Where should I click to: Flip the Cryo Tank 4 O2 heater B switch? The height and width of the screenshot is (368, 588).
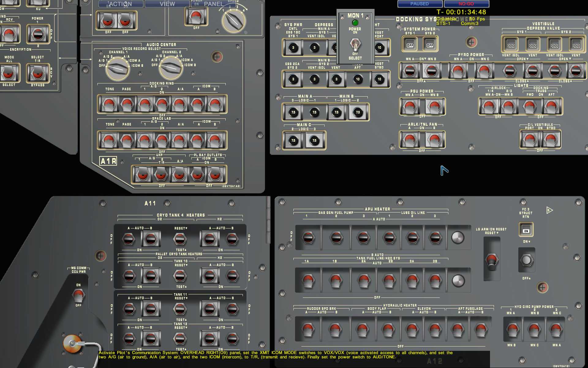pyautogui.click(x=150, y=239)
